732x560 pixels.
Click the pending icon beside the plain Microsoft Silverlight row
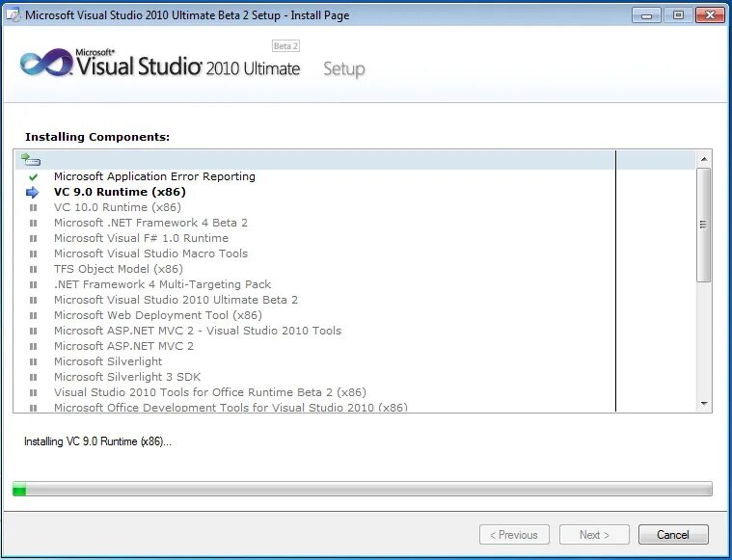(33, 361)
